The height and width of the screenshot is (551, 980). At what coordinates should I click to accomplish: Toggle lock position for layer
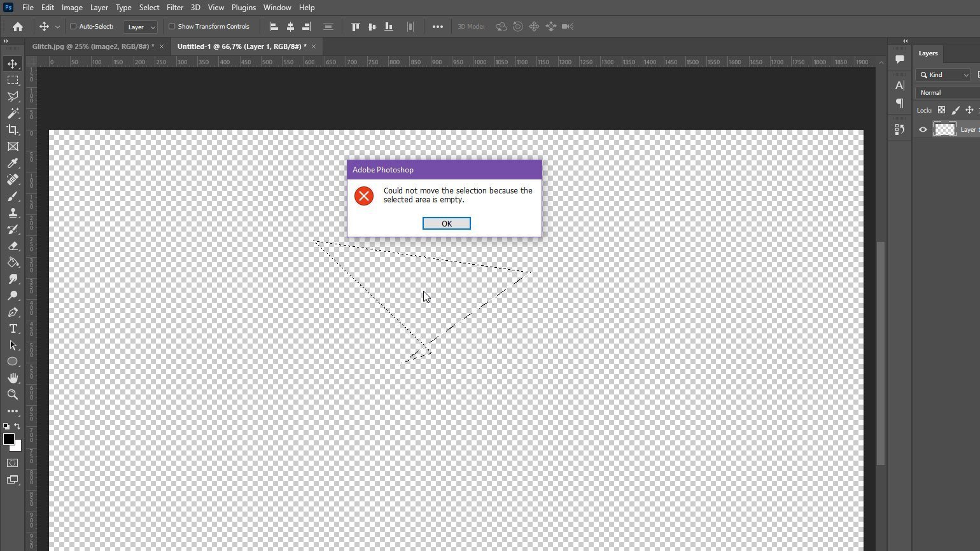[969, 110]
